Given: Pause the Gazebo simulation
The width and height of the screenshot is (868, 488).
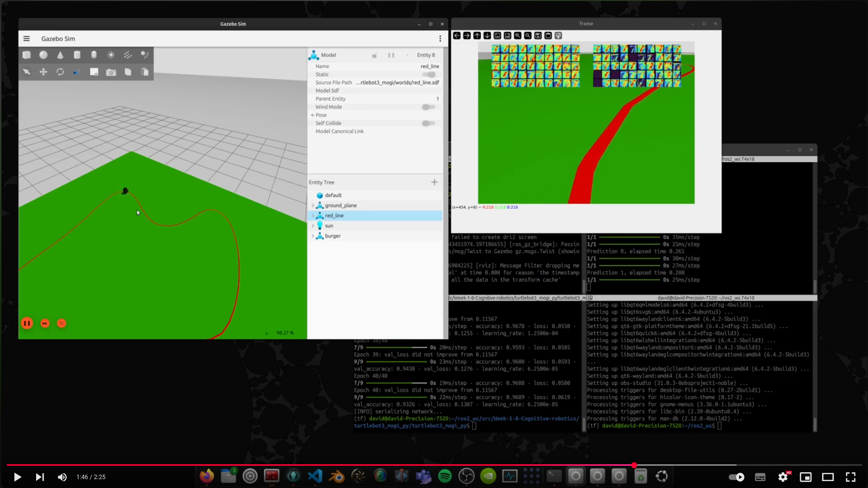Looking at the screenshot, I should [x=27, y=323].
